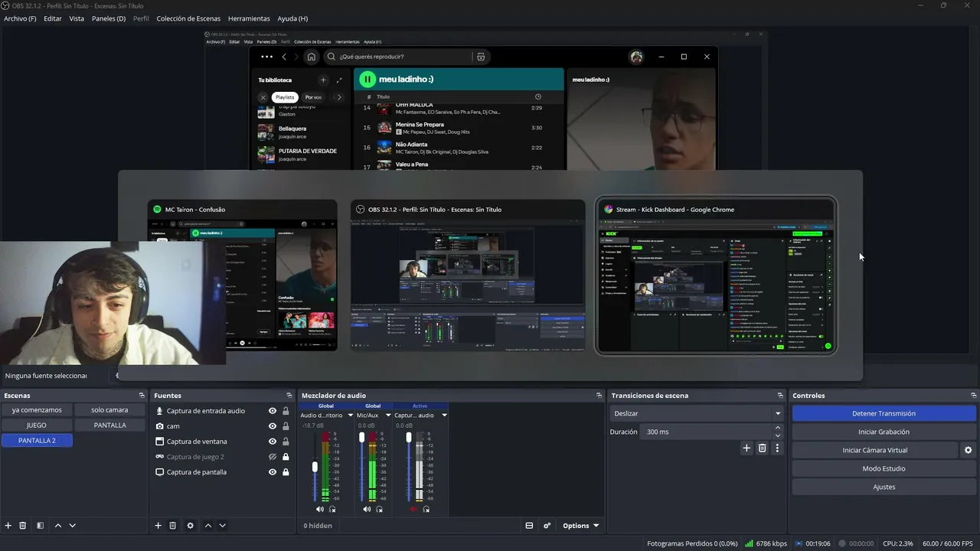Unlock the Captura de juego 2 source
980x551 pixels.
tap(286, 457)
